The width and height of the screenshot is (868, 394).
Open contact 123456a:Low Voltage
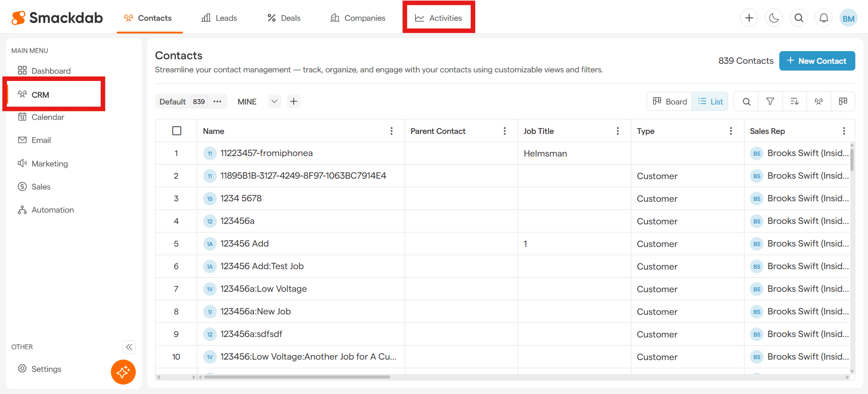[263, 289]
